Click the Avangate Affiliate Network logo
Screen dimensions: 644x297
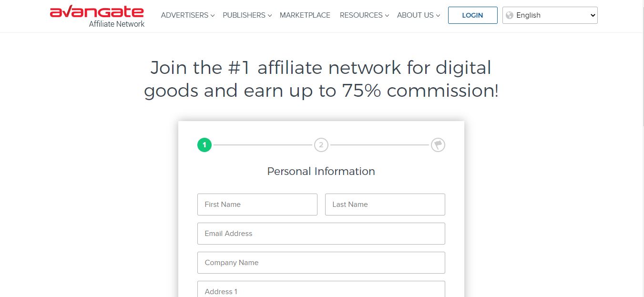pyautogui.click(x=96, y=15)
